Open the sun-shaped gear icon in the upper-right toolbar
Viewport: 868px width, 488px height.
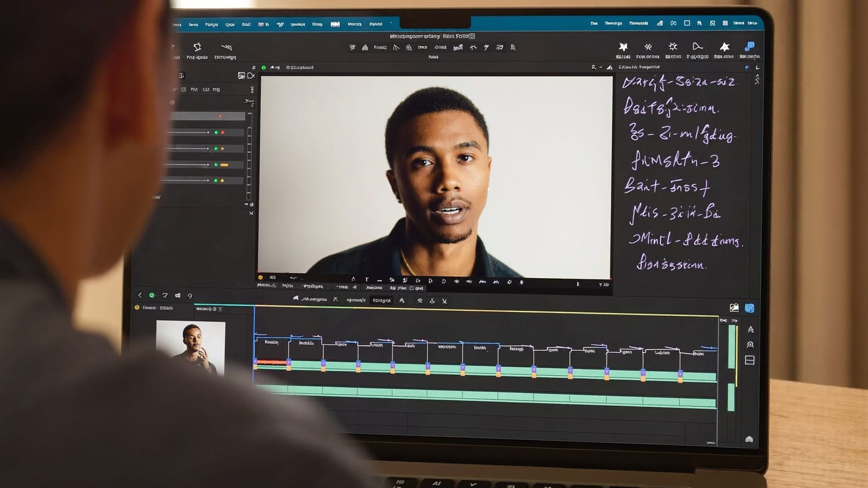pyautogui.click(x=673, y=47)
